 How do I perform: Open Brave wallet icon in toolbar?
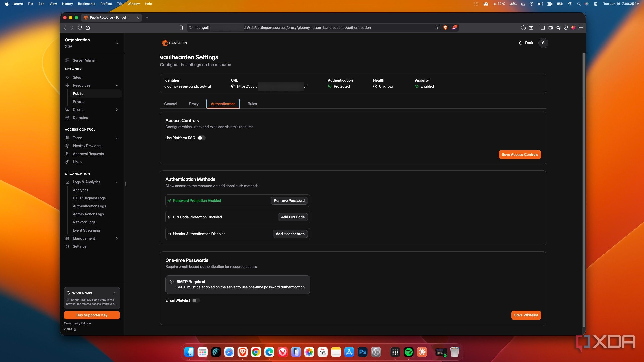[550, 28]
